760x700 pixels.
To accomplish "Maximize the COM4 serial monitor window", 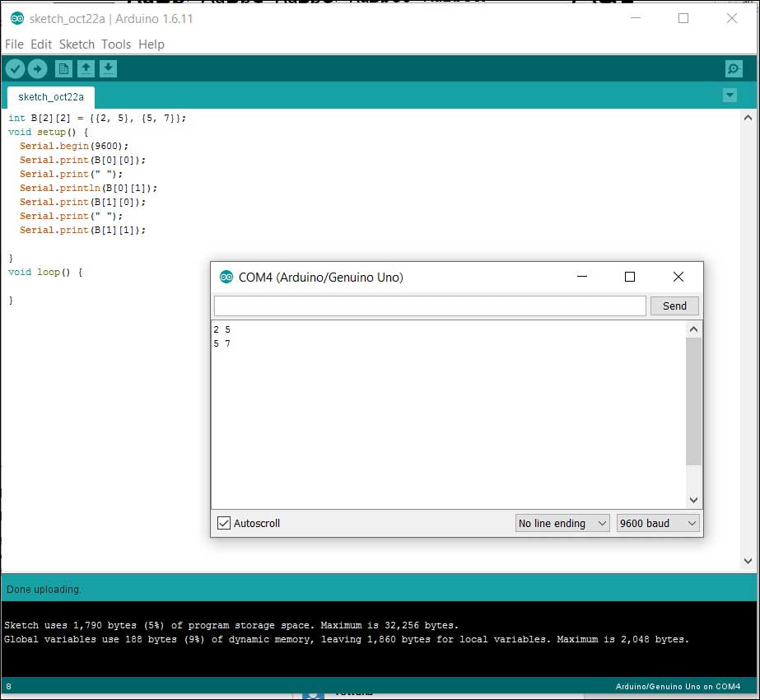I will tap(630, 278).
